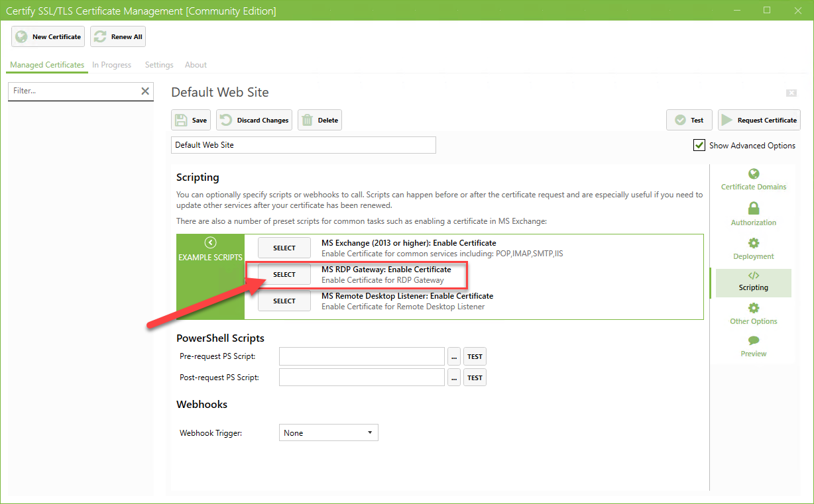This screenshot has height=504, width=814.
Task: Open the Managed Certificates tab
Action: click(47, 65)
